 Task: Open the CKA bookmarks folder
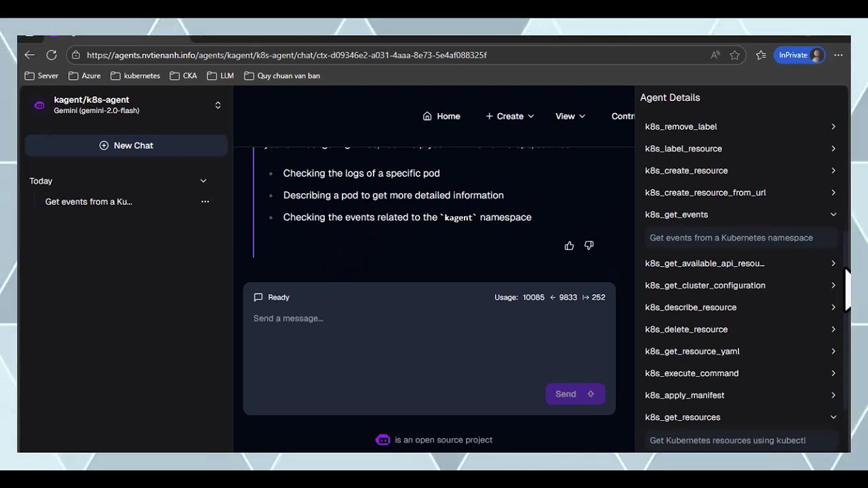click(x=183, y=76)
